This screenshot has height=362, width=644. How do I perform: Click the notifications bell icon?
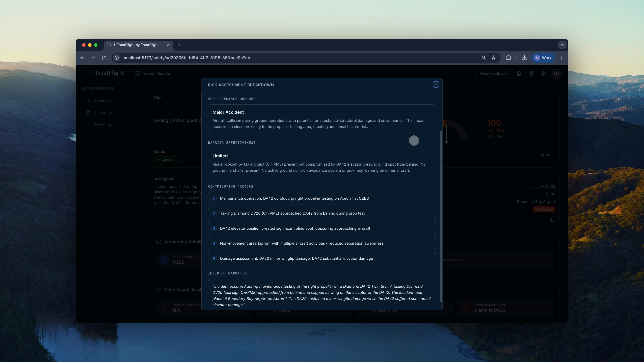(x=519, y=73)
